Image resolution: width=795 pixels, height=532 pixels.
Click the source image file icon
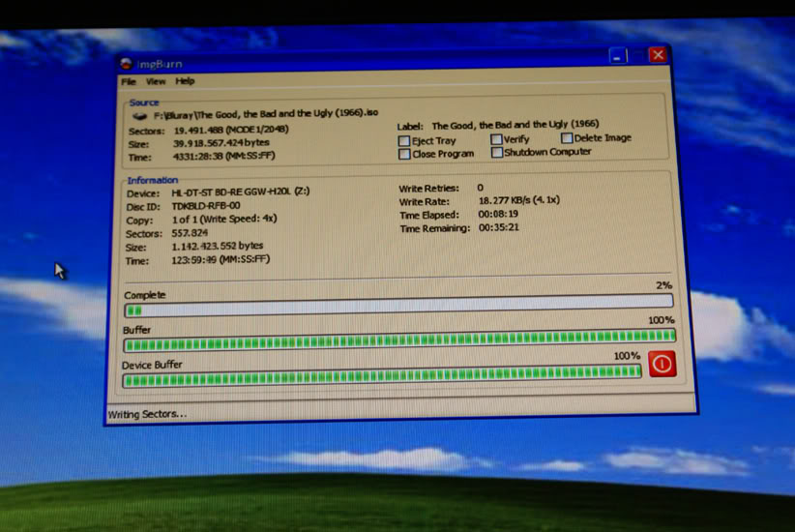(139, 116)
